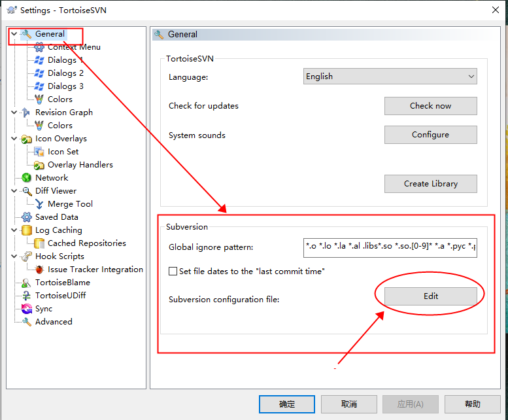Viewport: 508px width, 420px height.
Task: Click the TortoiseSVN title bar icon
Action: point(12,10)
